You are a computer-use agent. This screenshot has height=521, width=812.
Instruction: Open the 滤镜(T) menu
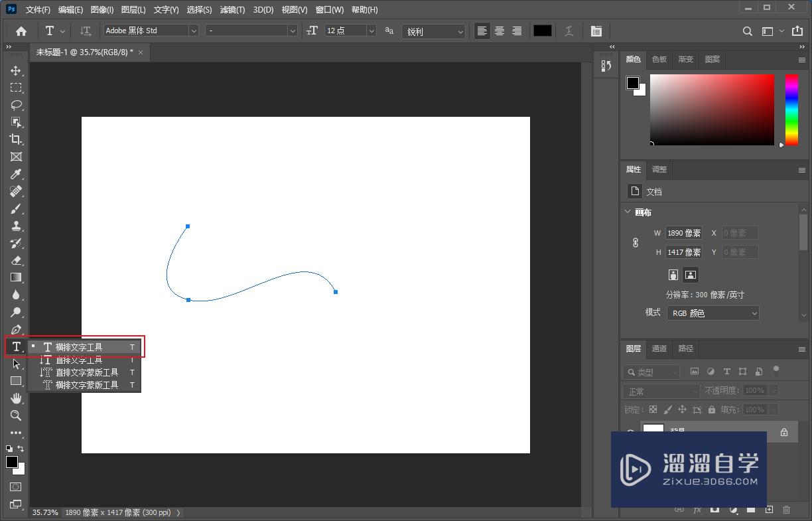[232, 10]
